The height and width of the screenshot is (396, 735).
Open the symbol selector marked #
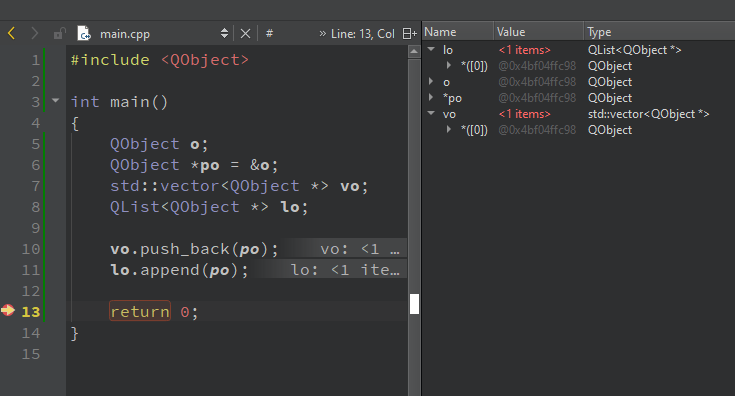[x=269, y=33]
